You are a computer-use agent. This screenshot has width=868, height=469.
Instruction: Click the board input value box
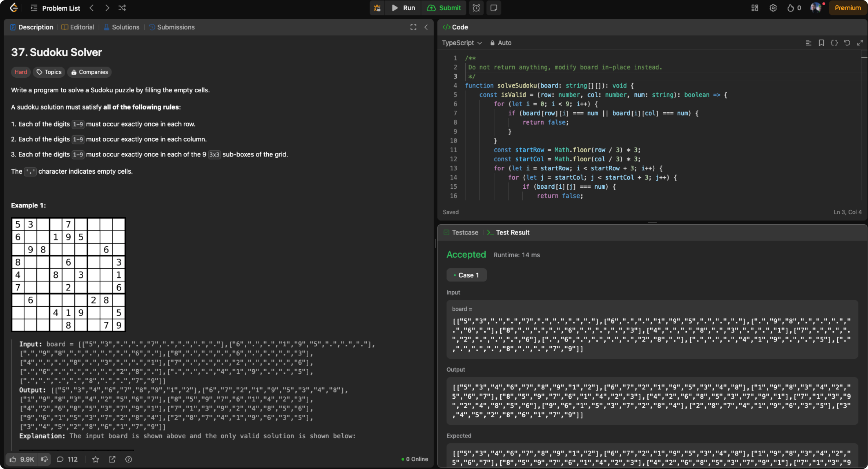pos(652,329)
